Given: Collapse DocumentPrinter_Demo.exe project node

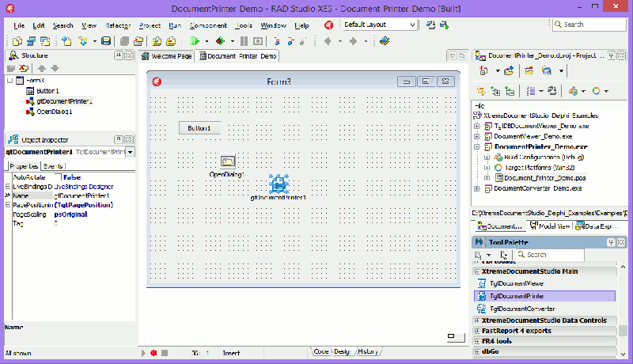Looking at the screenshot, I should click(x=477, y=147).
